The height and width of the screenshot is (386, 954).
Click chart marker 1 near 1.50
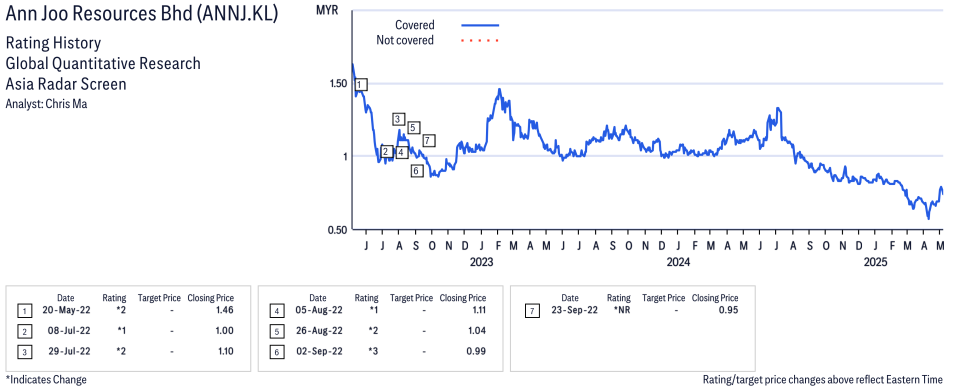[x=360, y=85]
